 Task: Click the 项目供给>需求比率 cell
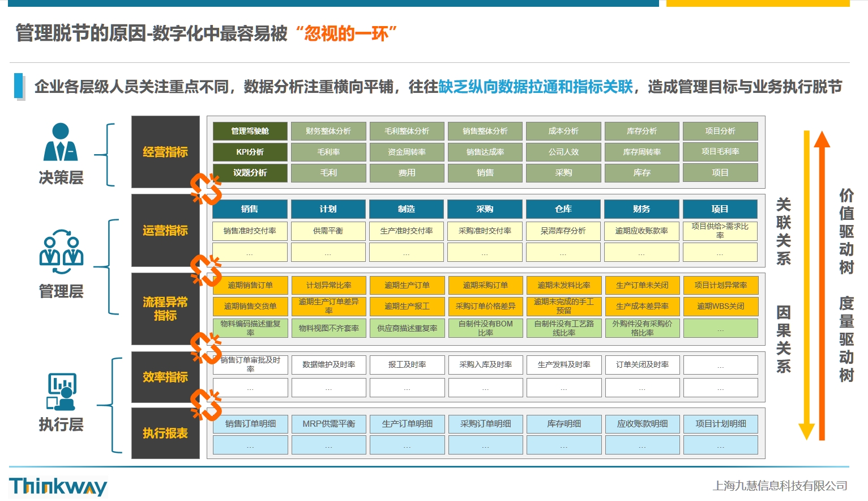(x=720, y=231)
